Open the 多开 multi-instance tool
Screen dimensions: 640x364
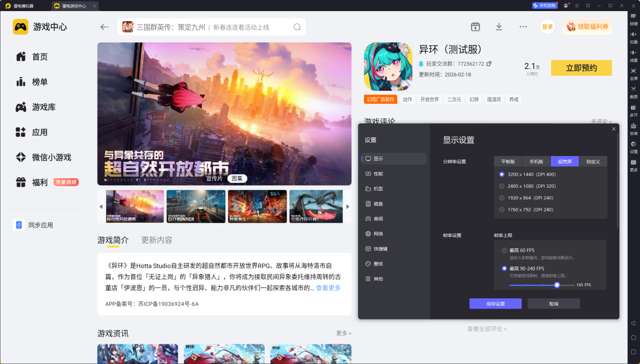633,110
